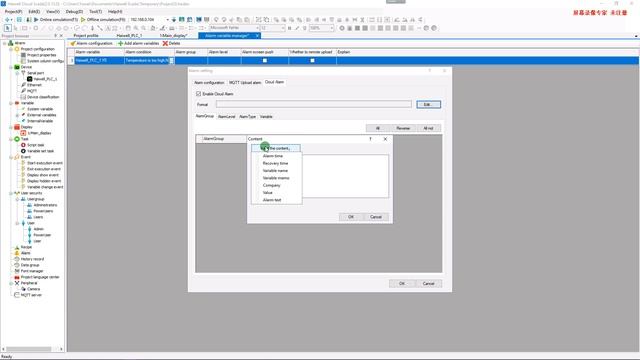Select Alarm time in the context menu

point(273,156)
